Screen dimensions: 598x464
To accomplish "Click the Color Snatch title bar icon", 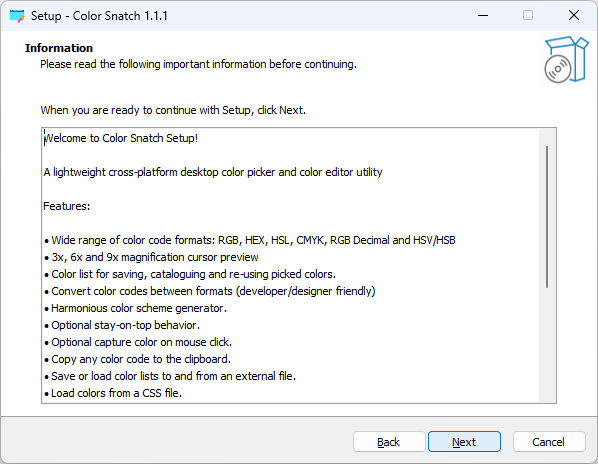I will click(17, 16).
